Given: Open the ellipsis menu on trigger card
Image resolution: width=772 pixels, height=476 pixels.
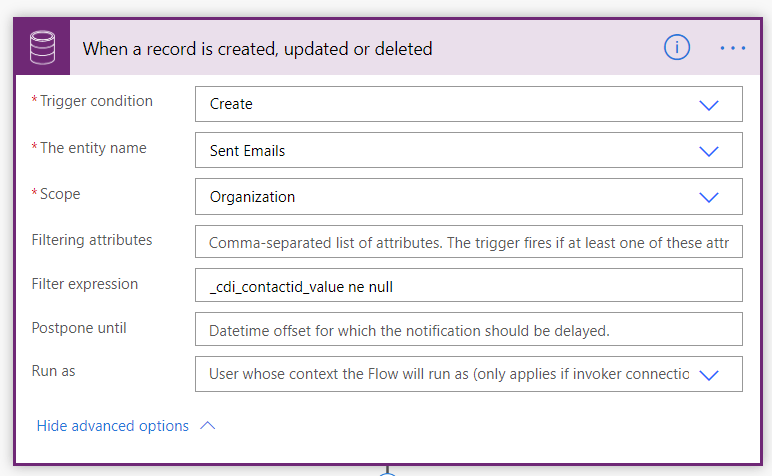Looking at the screenshot, I should (x=733, y=47).
